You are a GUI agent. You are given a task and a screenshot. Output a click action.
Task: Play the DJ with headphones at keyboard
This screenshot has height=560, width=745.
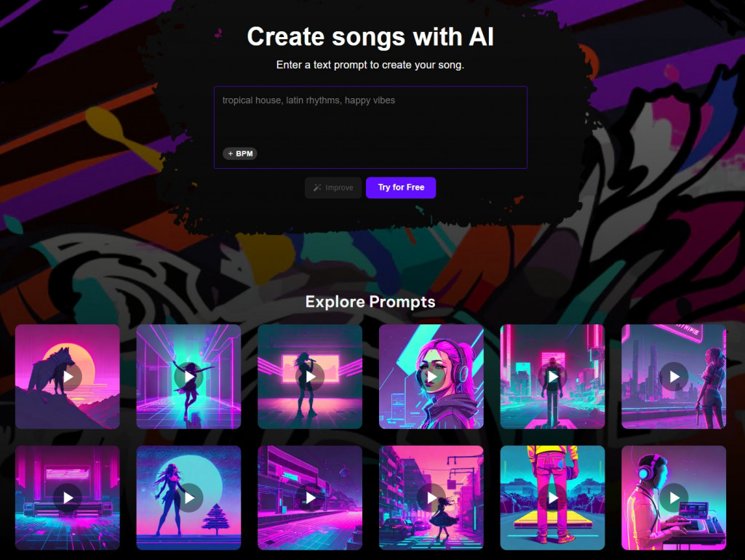click(x=674, y=497)
